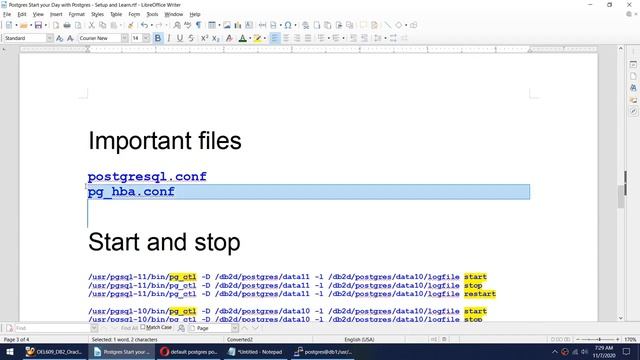Insert line drawing tool
The width and height of the screenshot is (640, 360).
tap(387, 25)
